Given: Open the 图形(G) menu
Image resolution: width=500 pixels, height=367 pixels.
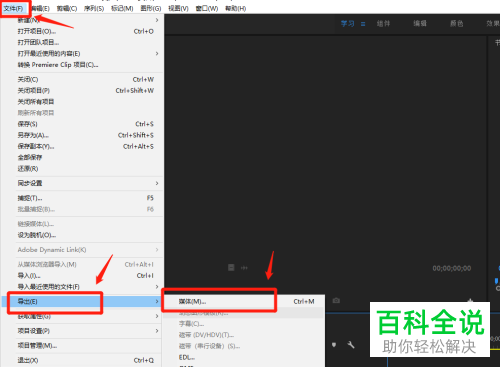Looking at the screenshot, I should [151, 8].
